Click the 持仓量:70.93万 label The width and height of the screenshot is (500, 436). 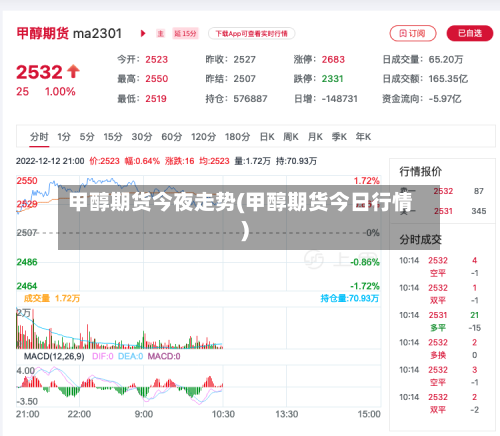pos(350,298)
